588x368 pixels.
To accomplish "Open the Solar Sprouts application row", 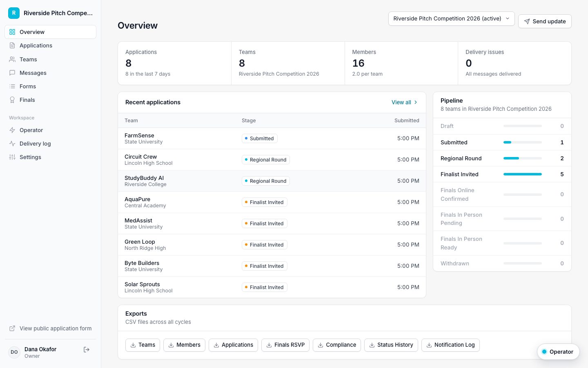I will point(272,287).
